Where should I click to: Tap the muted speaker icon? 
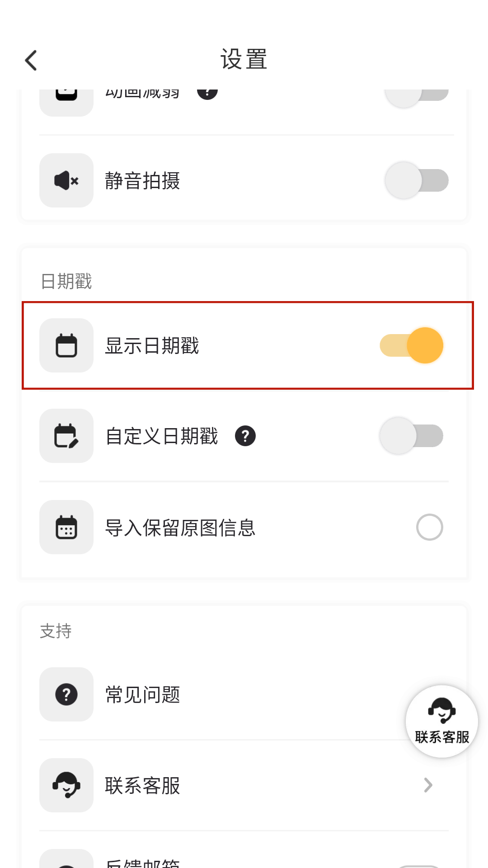[66, 180]
